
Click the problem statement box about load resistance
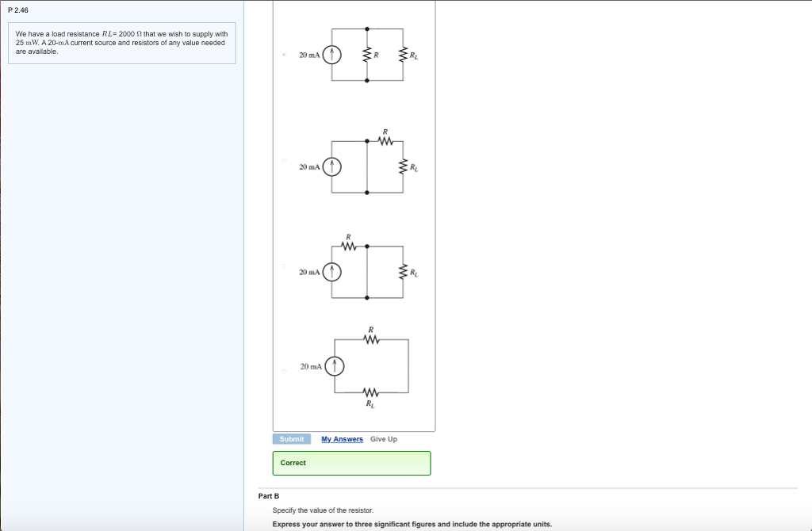click(121, 43)
